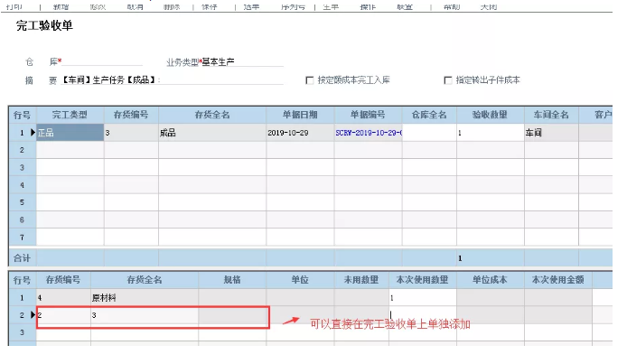Choose the 操作 toolbar item

[x=368, y=7]
